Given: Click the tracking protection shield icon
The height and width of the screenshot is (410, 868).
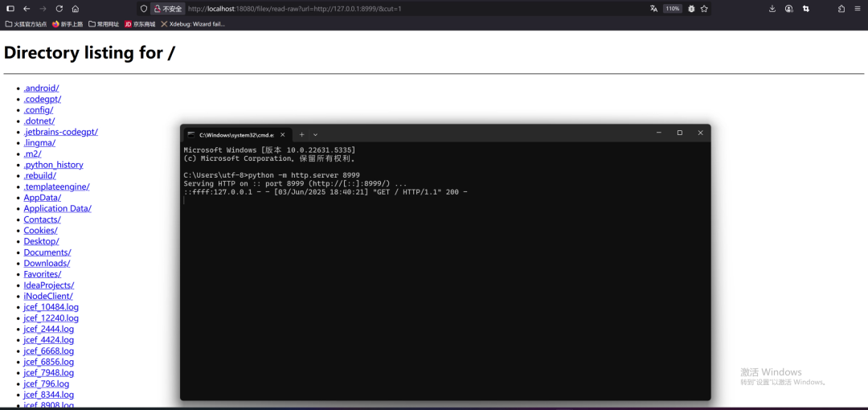Looking at the screenshot, I should coord(144,9).
